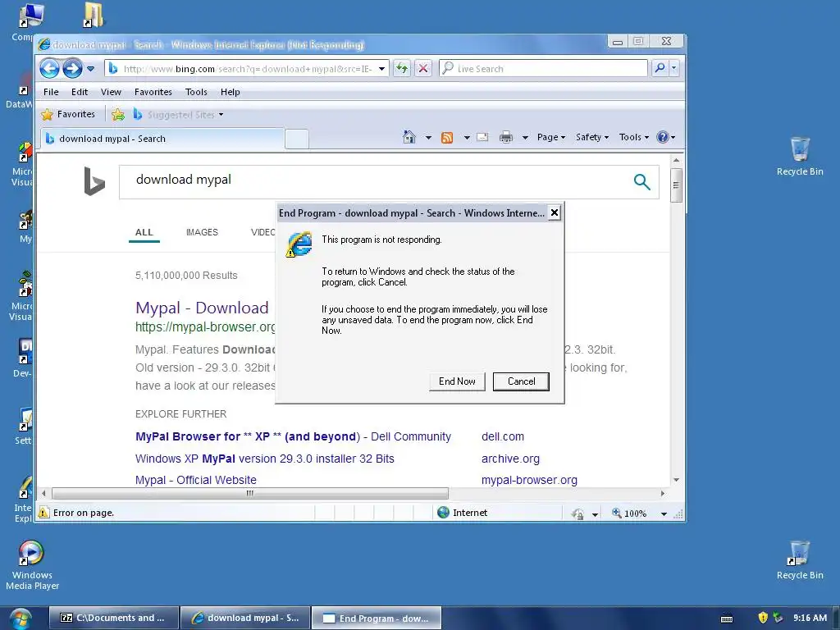Click the on-screen keyboard tray icon

727,619
